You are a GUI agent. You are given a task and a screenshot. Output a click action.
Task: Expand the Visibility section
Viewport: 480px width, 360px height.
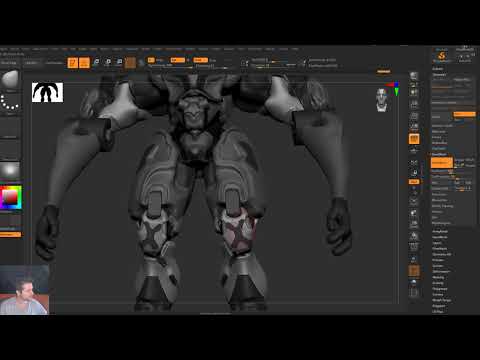(438, 283)
